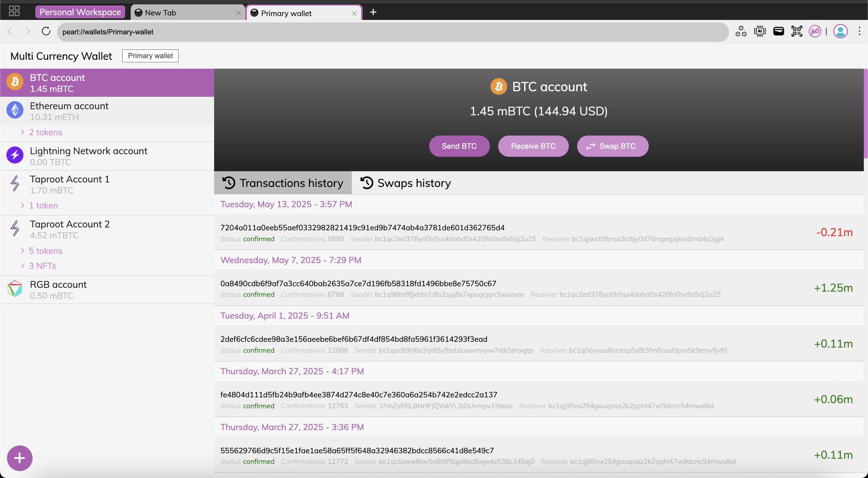The height and width of the screenshot is (478, 868).
Task: Select the RGB account logo icon
Action: pos(15,289)
